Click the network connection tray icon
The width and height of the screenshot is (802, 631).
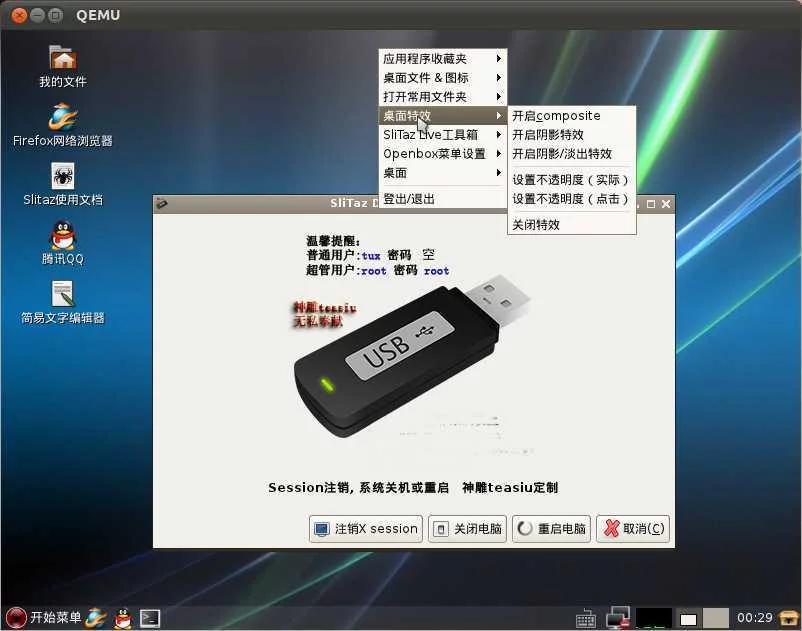click(x=618, y=618)
